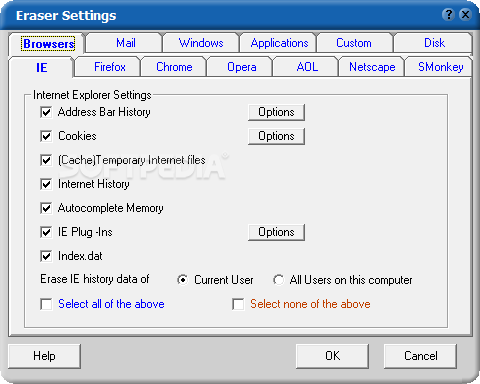The height and width of the screenshot is (384, 480).
Task: Open the Windows tab
Action: 201,43
